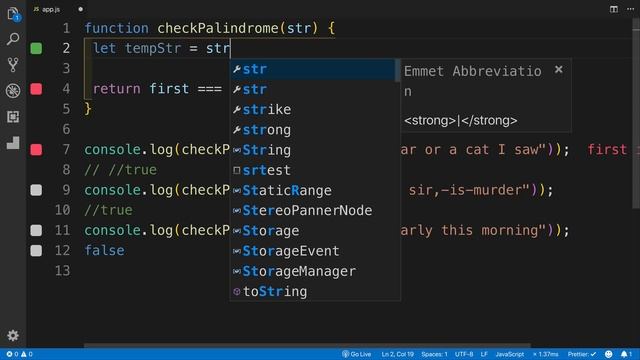Click the editor horizontal scrollbar
640x360 pixels.
(307, 345)
